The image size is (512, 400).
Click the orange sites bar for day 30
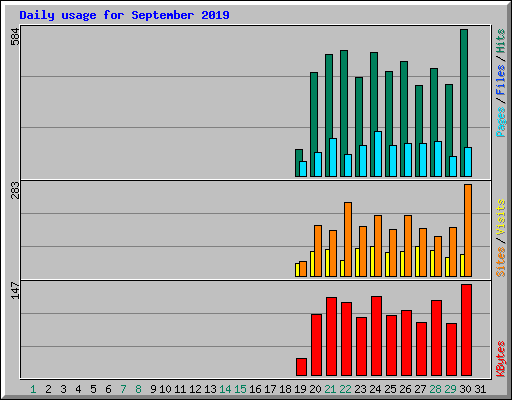coord(468,230)
